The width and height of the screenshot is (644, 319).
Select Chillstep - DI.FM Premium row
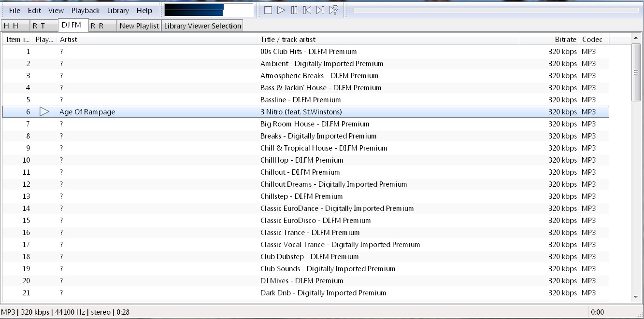click(x=306, y=196)
